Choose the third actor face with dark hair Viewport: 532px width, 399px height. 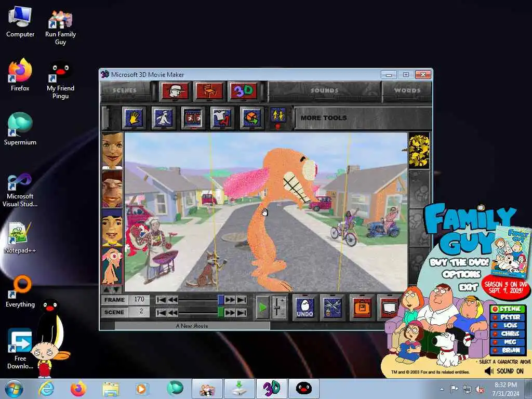tap(112, 228)
